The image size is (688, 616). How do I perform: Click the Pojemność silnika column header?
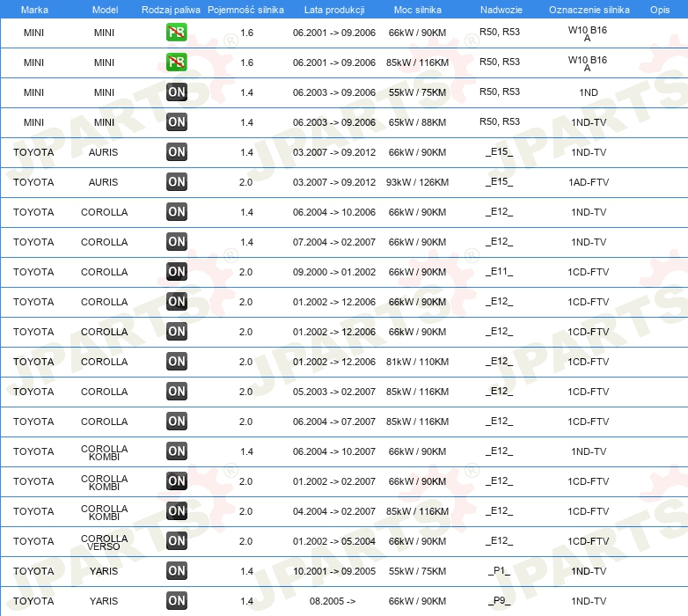coord(245,10)
